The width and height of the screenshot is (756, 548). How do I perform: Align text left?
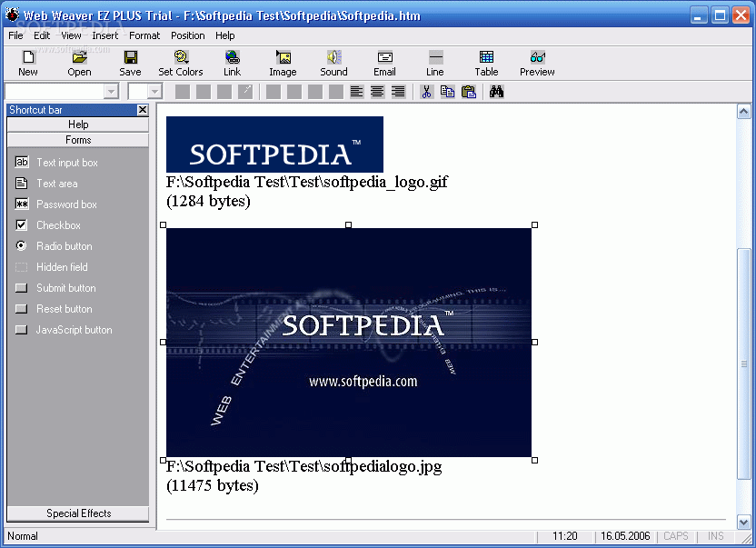(357, 92)
